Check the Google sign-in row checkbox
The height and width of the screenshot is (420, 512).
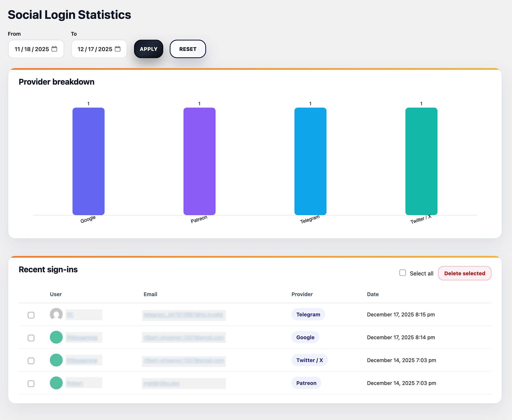coord(31,338)
